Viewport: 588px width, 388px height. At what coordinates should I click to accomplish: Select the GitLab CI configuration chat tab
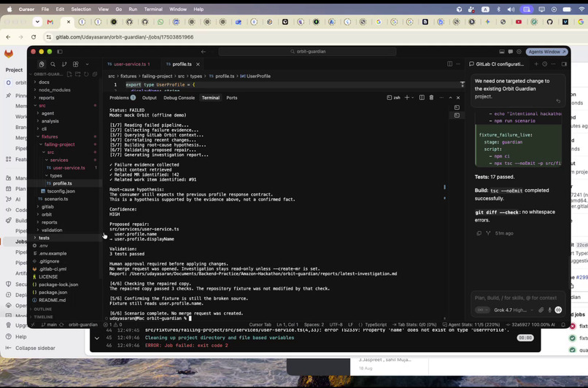pos(497,64)
